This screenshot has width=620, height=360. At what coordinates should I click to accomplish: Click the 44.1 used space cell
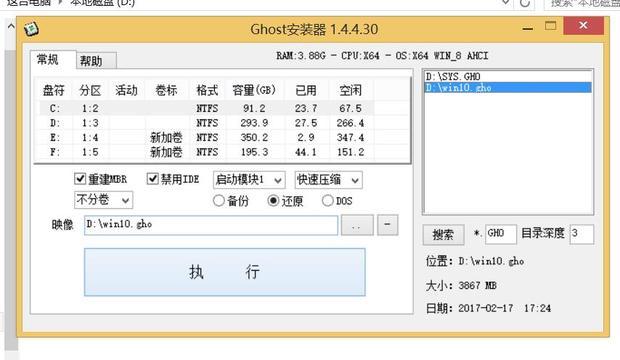pyautogui.click(x=306, y=152)
